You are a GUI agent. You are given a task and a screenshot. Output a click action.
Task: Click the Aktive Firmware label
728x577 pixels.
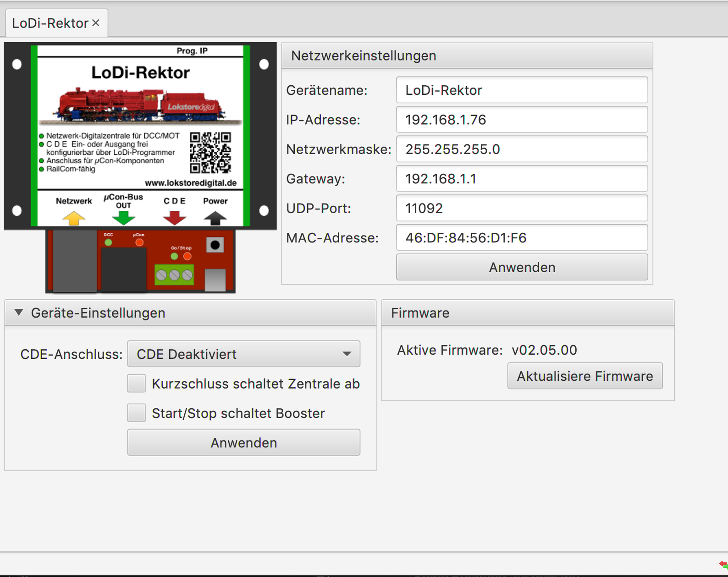tap(450, 350)
